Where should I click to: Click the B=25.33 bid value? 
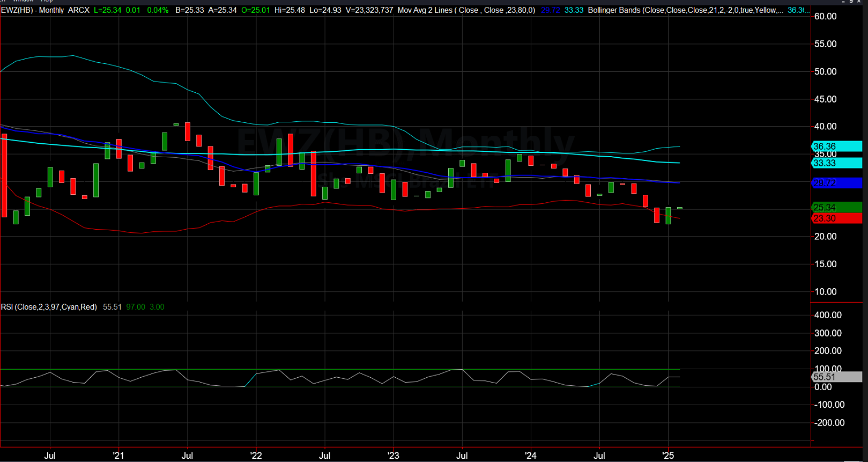click(190, 10)
